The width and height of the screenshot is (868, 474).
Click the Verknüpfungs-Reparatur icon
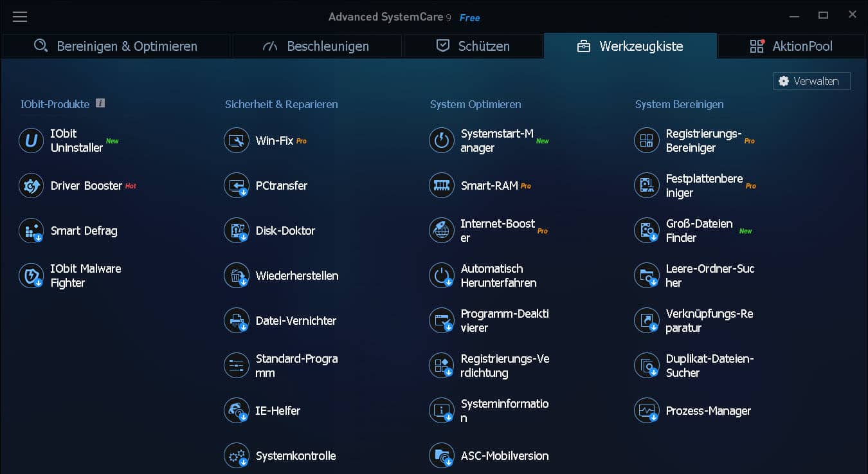pos(646,320)
